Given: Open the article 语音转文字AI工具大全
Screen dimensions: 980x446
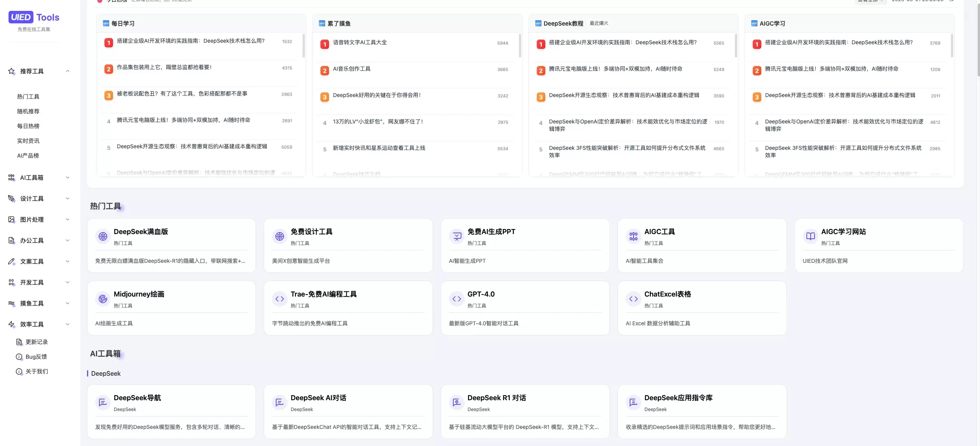Looking at the screenshot, I should coord(359,43).
